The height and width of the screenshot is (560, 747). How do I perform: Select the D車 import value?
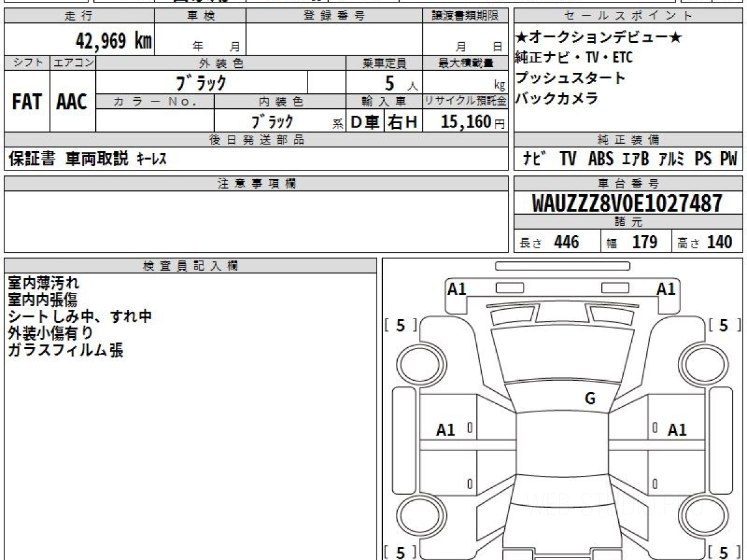365,122
